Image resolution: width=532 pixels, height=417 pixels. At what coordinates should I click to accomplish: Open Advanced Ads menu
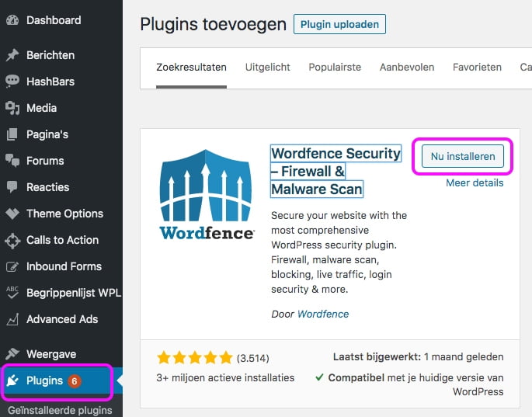tap(61, 319)
